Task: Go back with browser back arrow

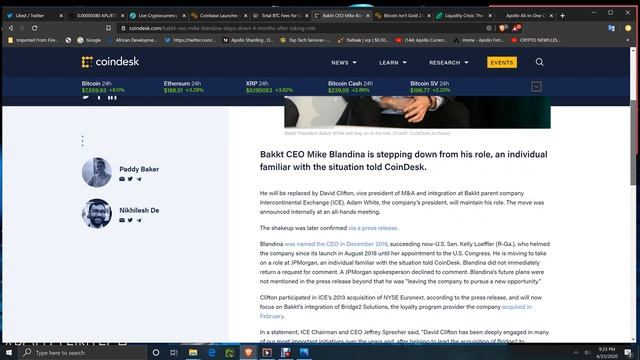Action: click(11, 28)
